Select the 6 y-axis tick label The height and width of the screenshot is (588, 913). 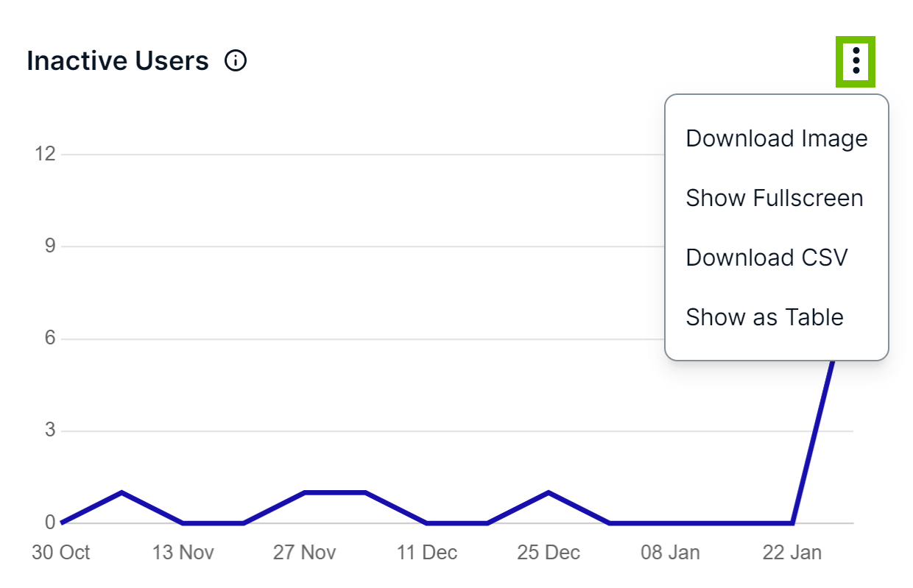click(x=50, y=339)
